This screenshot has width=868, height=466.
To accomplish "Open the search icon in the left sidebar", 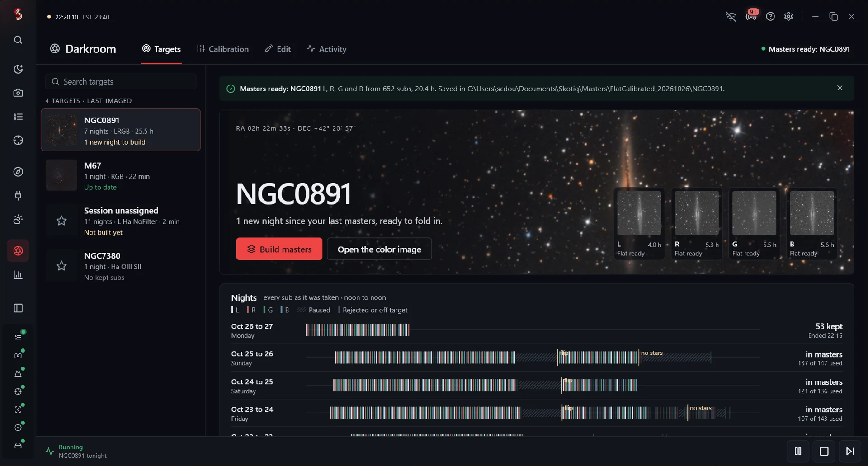I will point(18,40).
